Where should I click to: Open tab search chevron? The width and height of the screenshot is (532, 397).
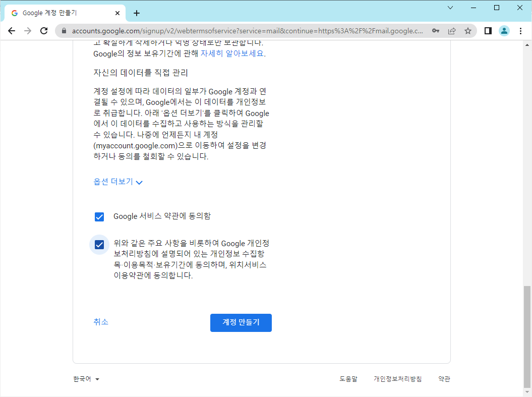(450, 8)
